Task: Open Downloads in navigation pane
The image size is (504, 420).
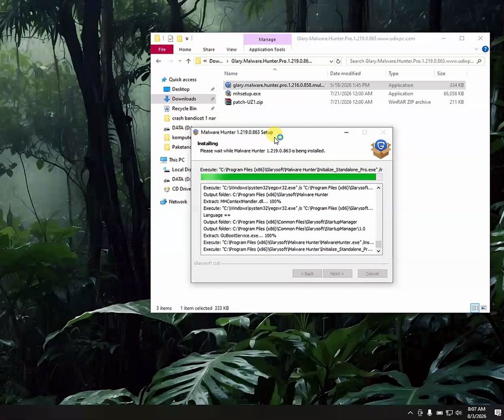Action: 184,99
